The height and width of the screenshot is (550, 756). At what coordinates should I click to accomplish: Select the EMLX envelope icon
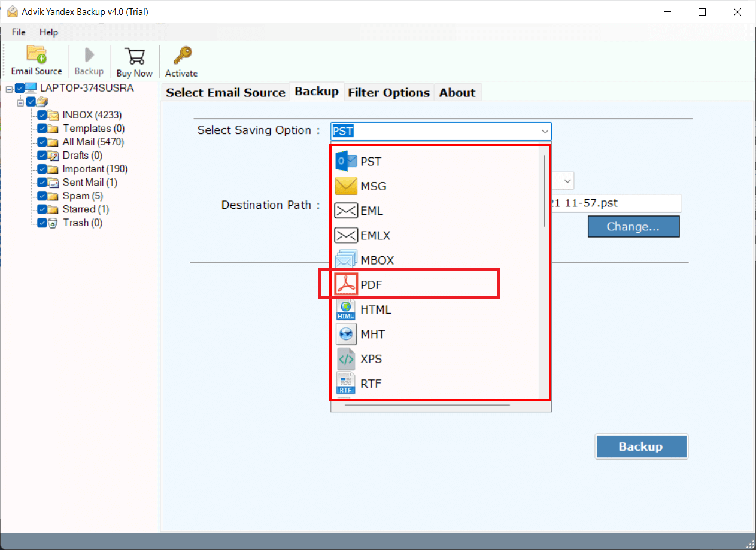pos(346,235)
